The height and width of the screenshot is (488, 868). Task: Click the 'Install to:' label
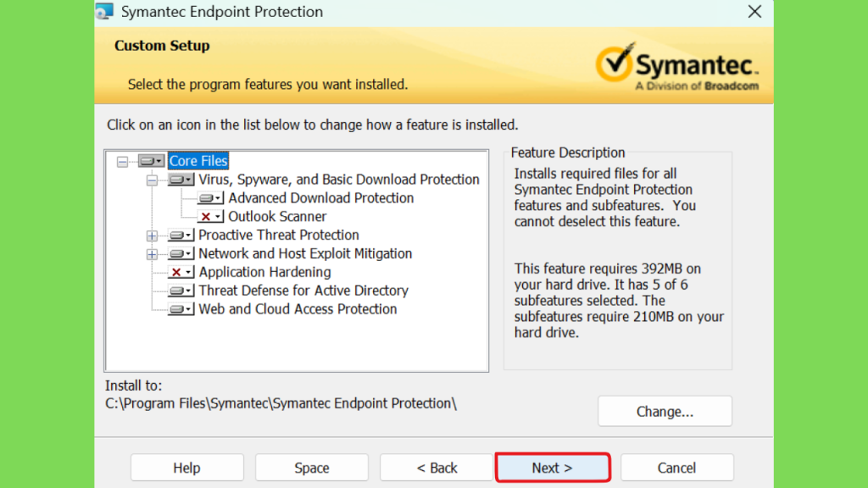pyautogui.click(x=133, y=385)
